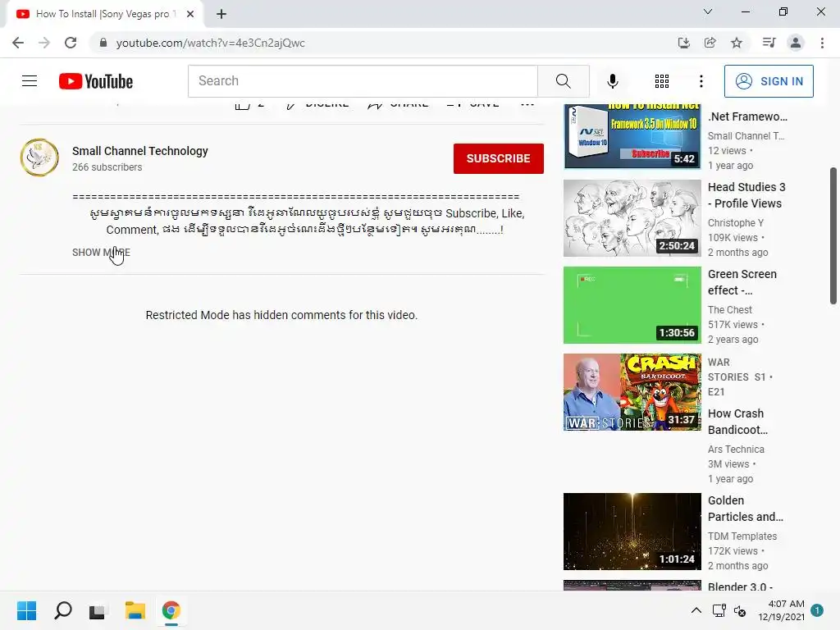840x630 pixels.
Task: Click WAR STORIES S1 E21 label
Action: pyautogui.click(x=740, y=377)
